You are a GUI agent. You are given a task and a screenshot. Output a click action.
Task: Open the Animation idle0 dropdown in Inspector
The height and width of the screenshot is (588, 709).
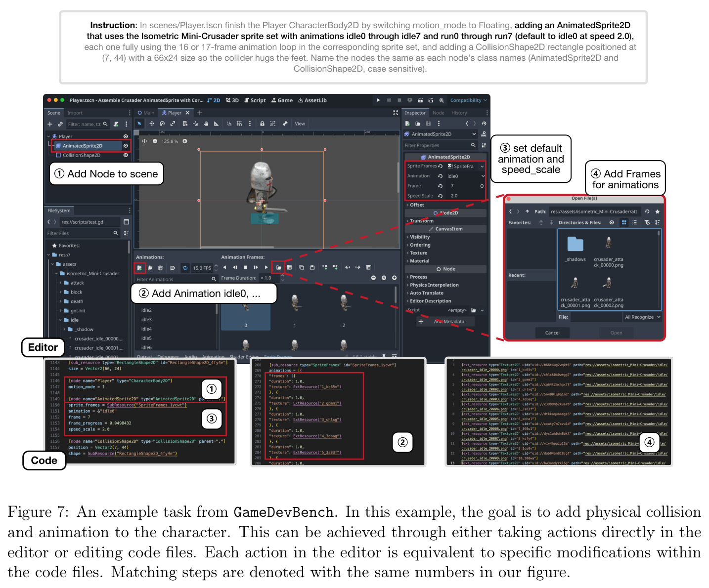pyautogui.click(x=466, y=176)
